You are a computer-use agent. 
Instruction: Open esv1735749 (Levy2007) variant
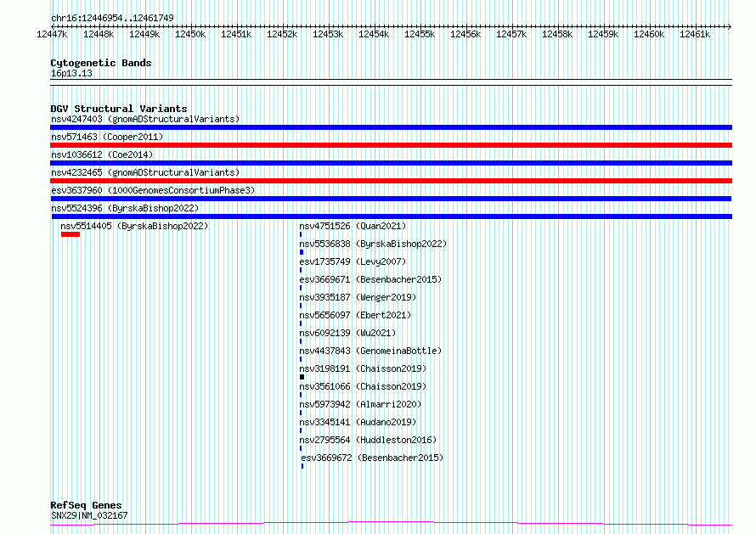coord(353,261)
